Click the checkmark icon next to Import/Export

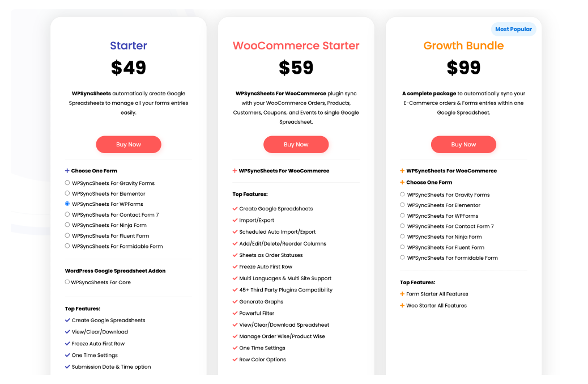pos(234,220)
